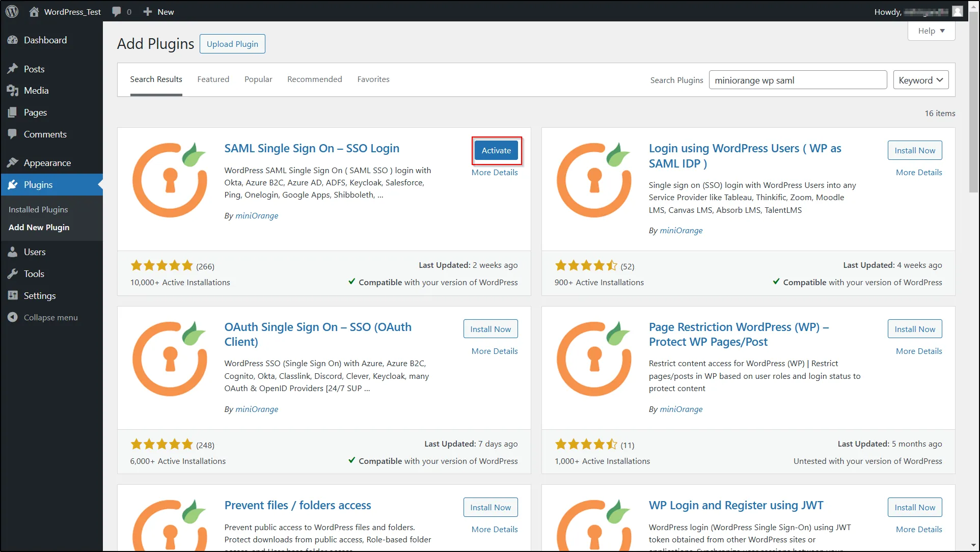
Task: Click the home icon beside WordPress_Test
Action: click(34, 12)
